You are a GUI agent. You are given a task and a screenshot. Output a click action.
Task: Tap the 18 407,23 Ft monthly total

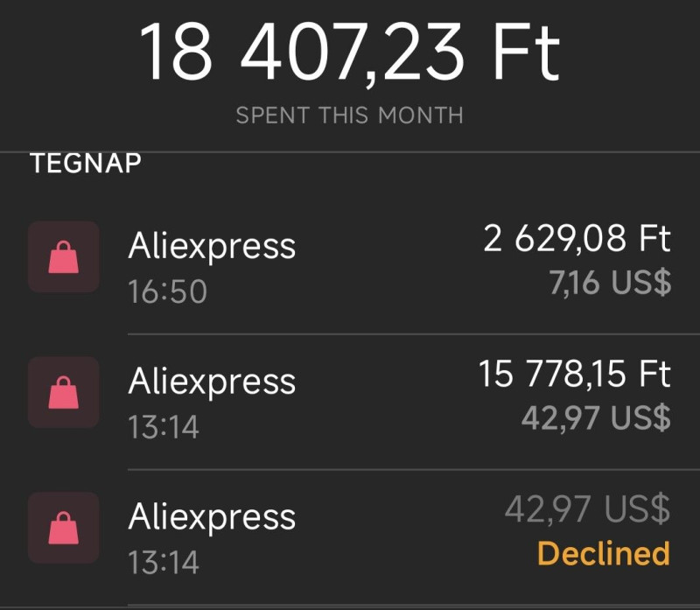click(350, 53)
